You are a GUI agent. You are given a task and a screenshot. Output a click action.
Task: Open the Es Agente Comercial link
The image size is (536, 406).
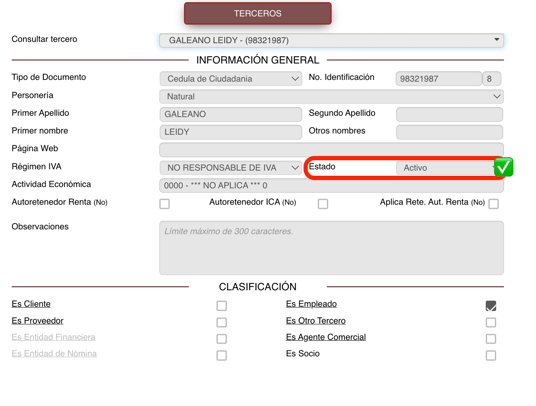pos(326,337)
